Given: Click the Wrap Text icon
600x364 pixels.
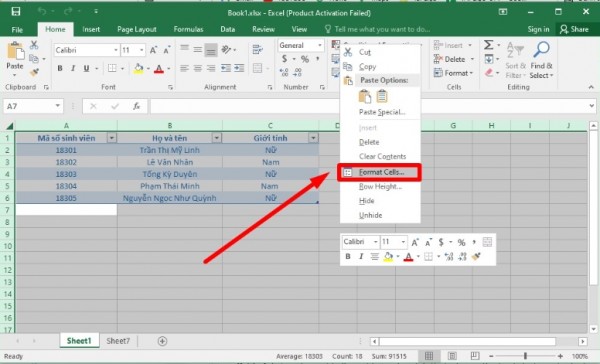Looking at the screenshot, I should point(258,49).
